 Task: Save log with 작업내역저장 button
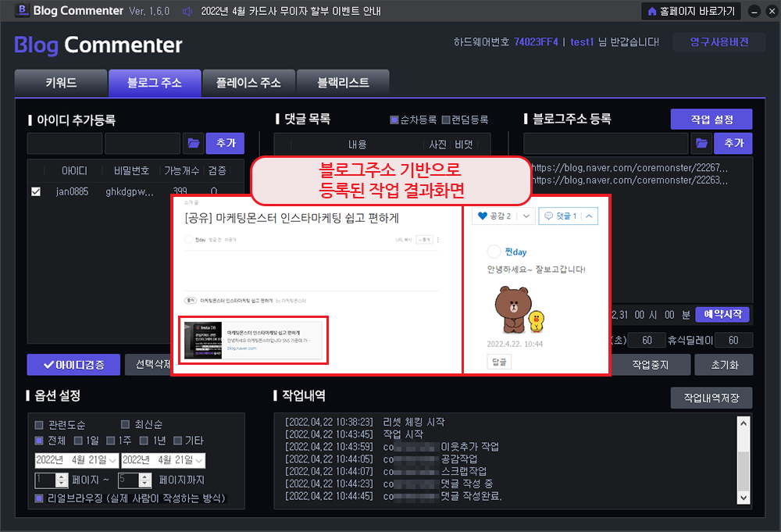(711, 398)
